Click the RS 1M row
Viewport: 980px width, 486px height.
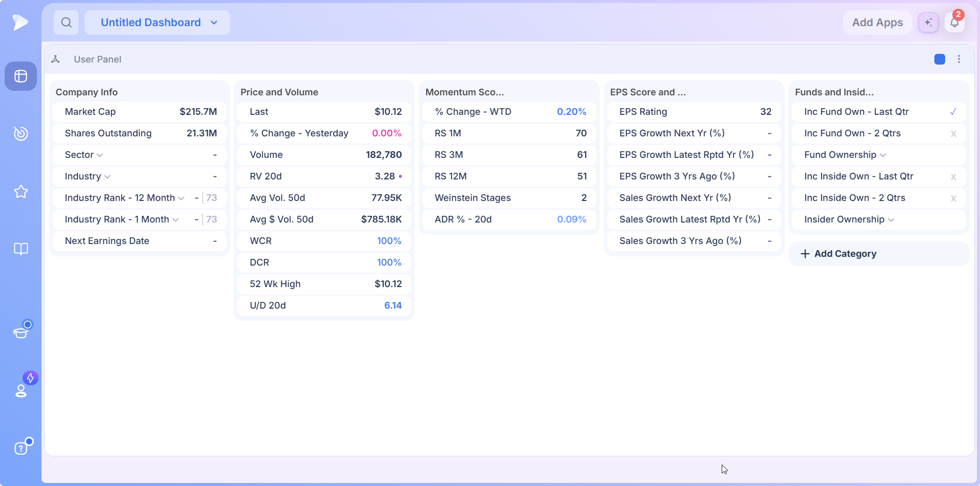(509, 133)
